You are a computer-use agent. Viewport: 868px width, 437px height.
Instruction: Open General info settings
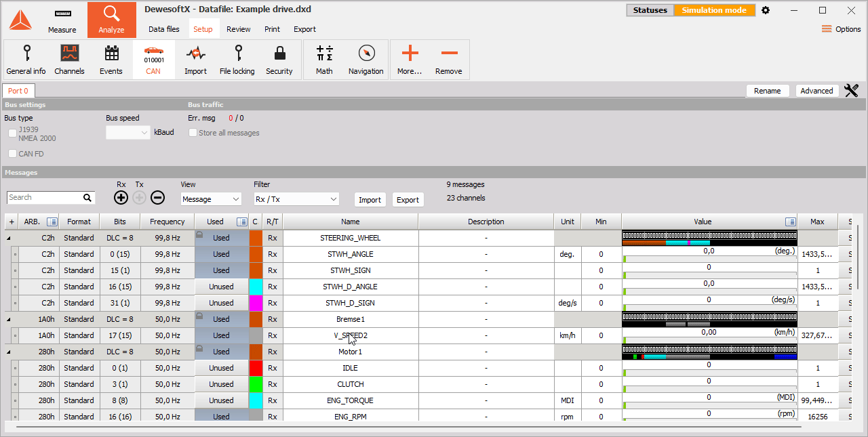pyautogui.click(x=26, y=60)
